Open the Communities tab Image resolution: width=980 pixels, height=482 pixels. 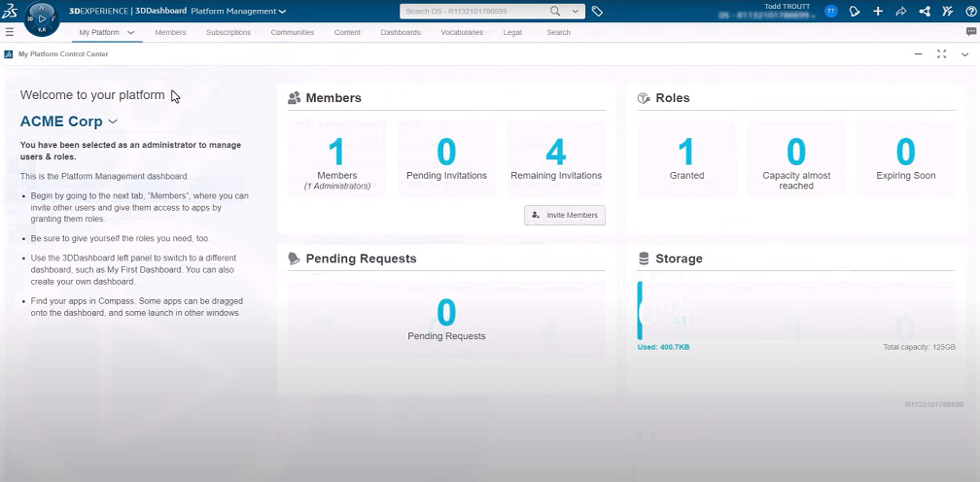(x=293, y=32)
